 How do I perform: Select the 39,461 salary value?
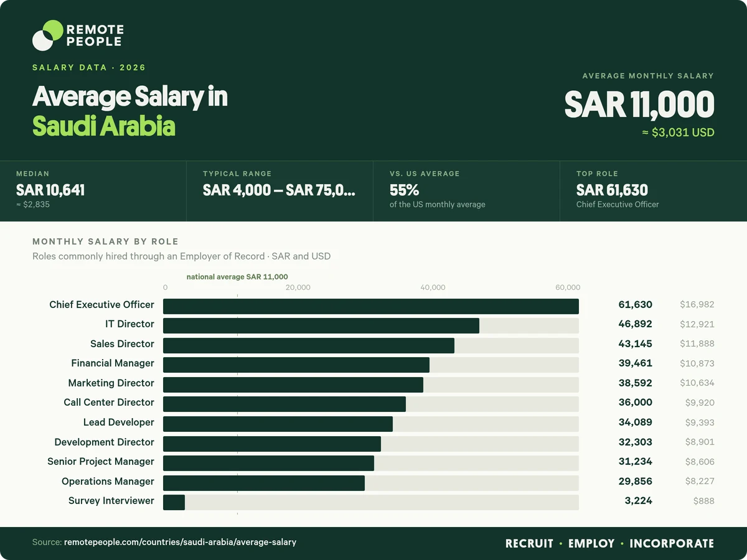636,363
